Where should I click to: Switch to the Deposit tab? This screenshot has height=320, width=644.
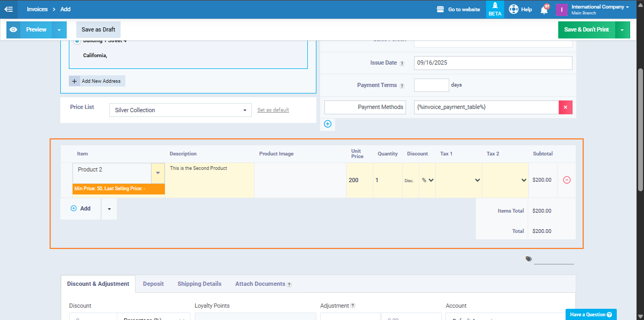(153, 284)
